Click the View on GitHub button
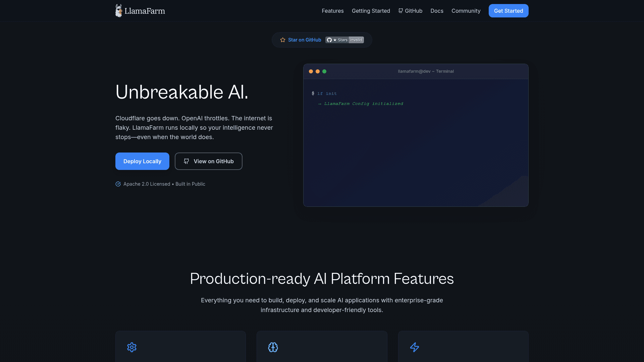Viewport: 644px width, 362px height. tap(209, 161)
